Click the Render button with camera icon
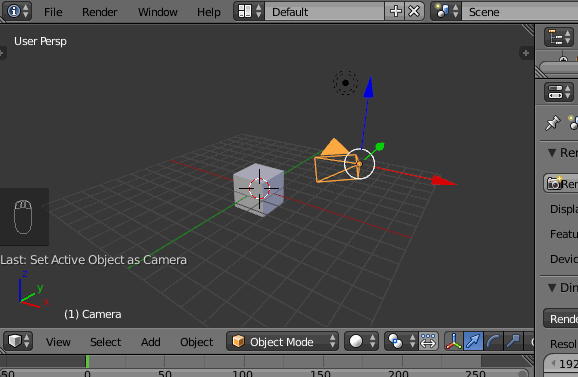578x377 pixels. tap(561, 183)
